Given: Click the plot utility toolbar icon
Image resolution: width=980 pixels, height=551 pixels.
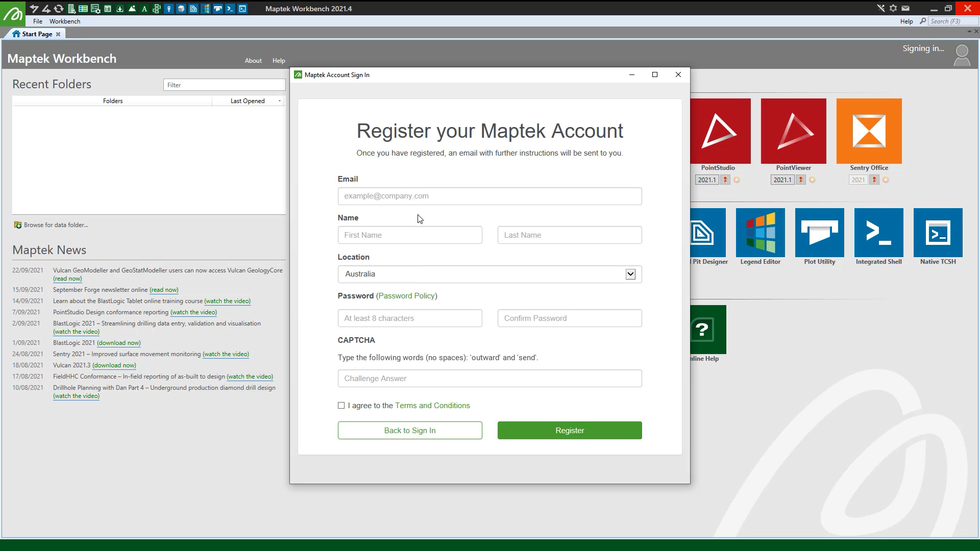Looking at the screenshot, I should click(218, 9).
